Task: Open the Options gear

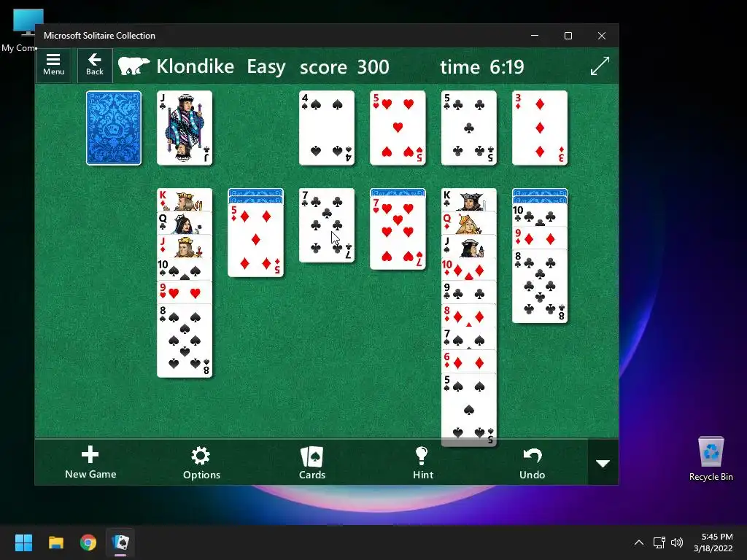Action: (x=201, y=462)
